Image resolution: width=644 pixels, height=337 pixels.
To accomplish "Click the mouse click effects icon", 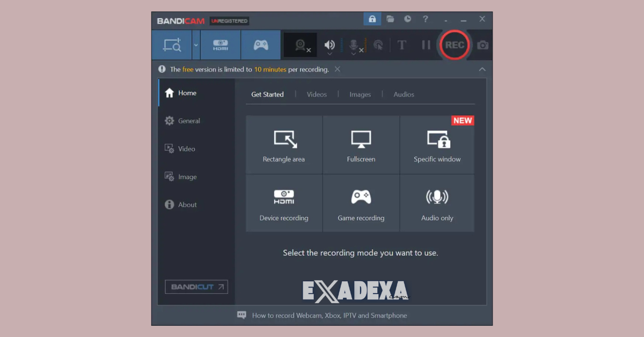I will tap(378, 45).
